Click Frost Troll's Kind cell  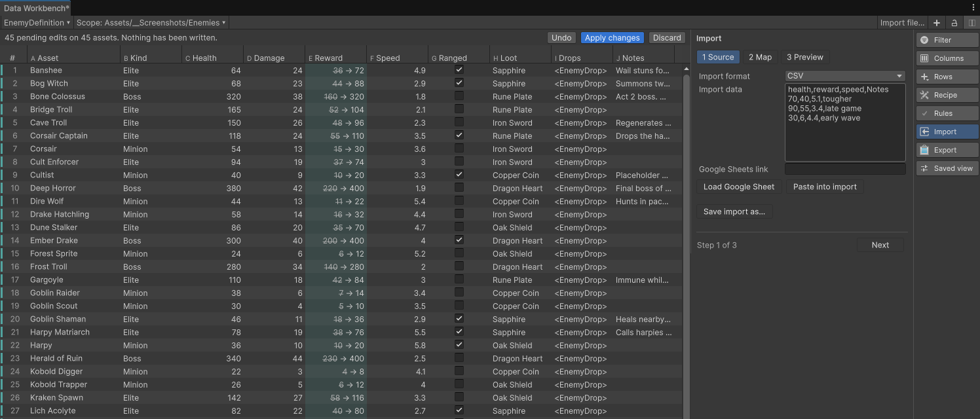pyautogui.click(x=151, y=266)
